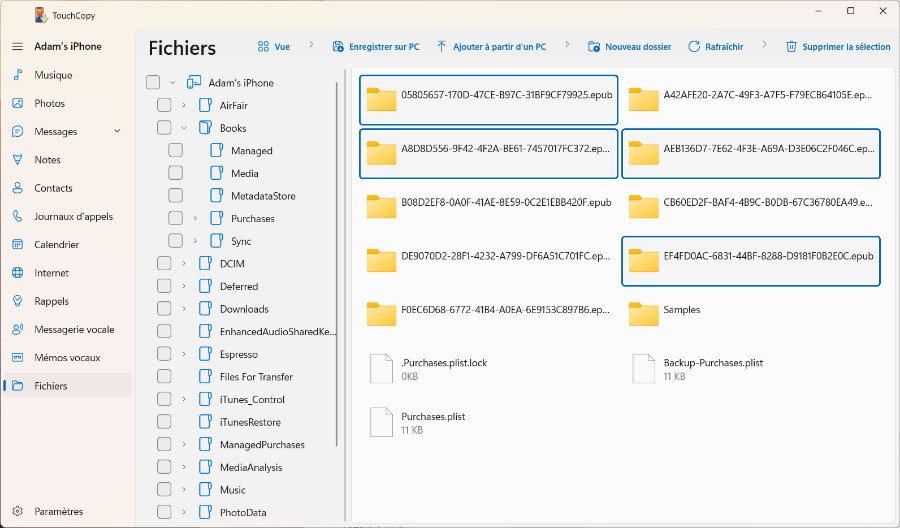Click Nouveau dossier button
Screen dimensions: 900x528
click(629, 47)
